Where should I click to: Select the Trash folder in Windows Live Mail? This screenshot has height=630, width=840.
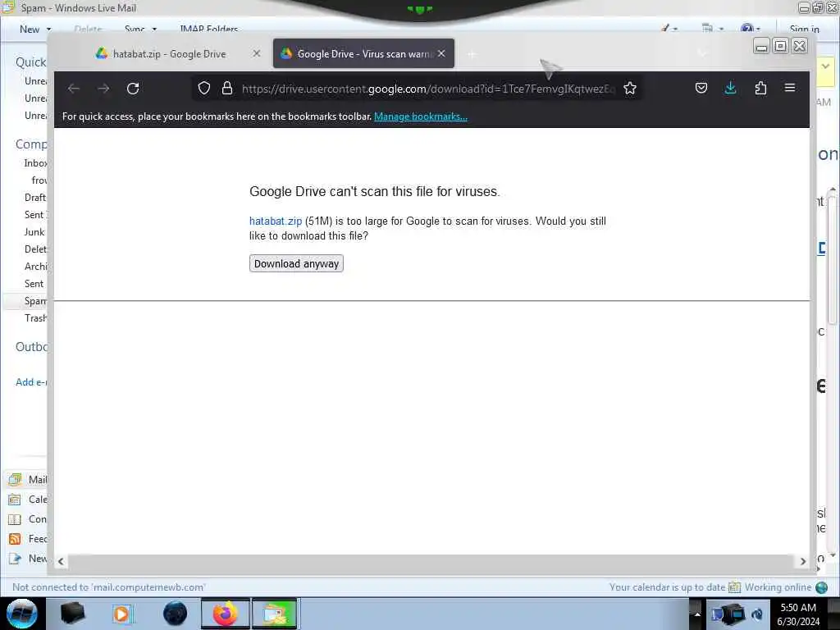tap(35, 318)
